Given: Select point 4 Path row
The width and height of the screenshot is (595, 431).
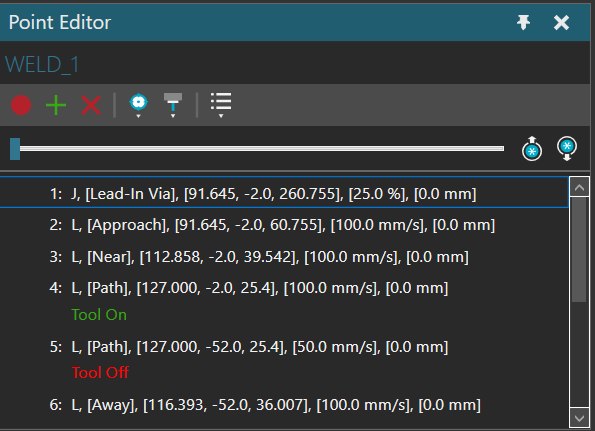Looking at the screenshot, I should pyautogui.click(x=284, y=288).
